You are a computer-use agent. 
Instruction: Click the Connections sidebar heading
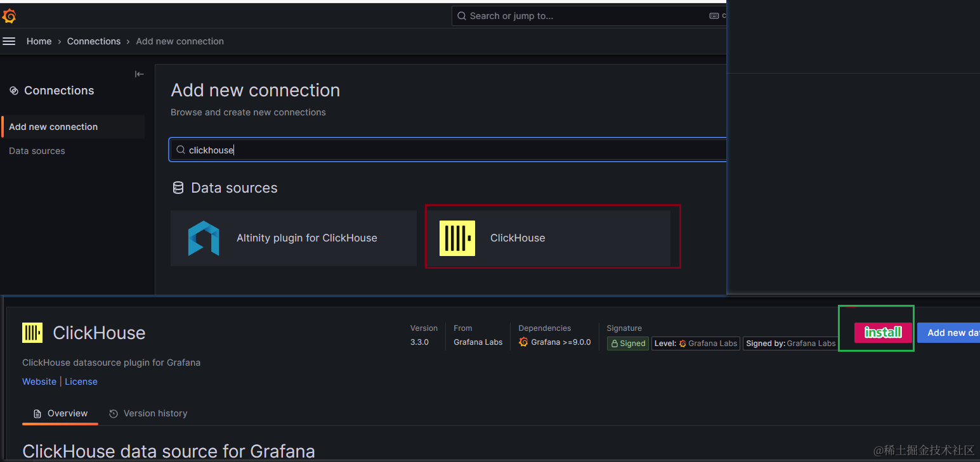click(x=59, y=91)
